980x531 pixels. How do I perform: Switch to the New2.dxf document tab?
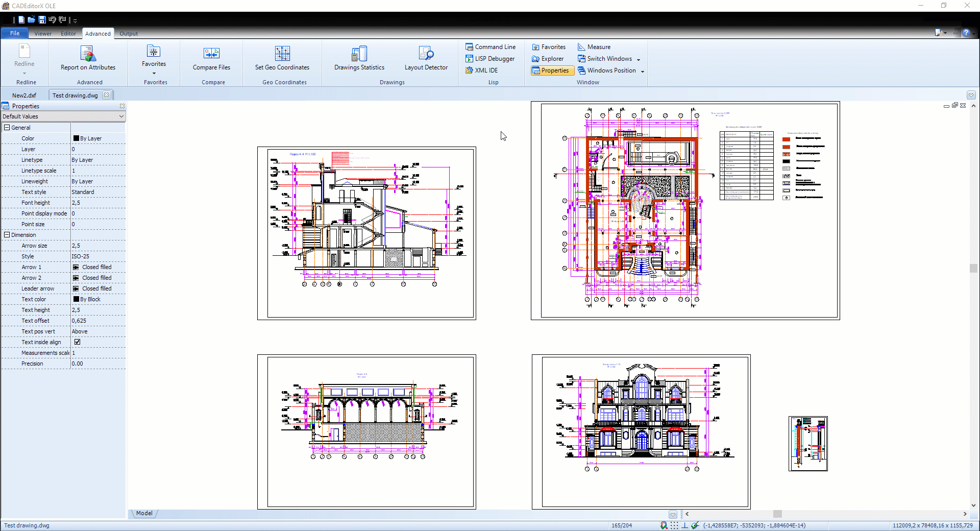click(24, 95)
